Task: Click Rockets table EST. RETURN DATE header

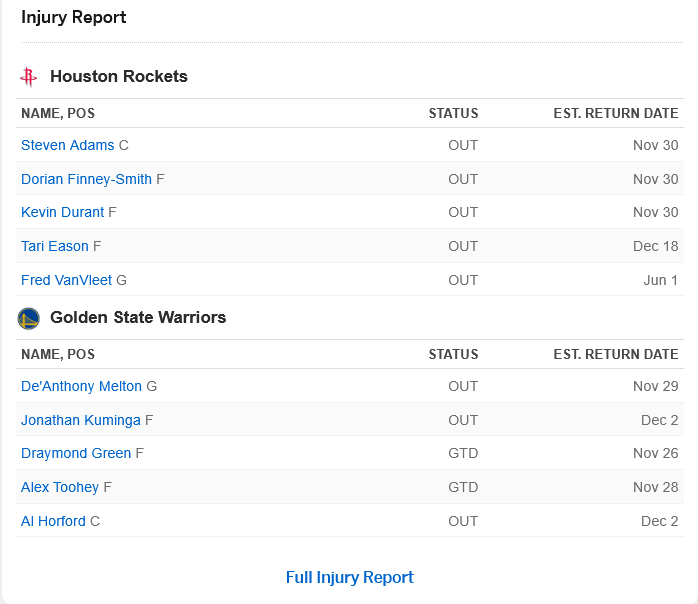Action: coord(616,114)
